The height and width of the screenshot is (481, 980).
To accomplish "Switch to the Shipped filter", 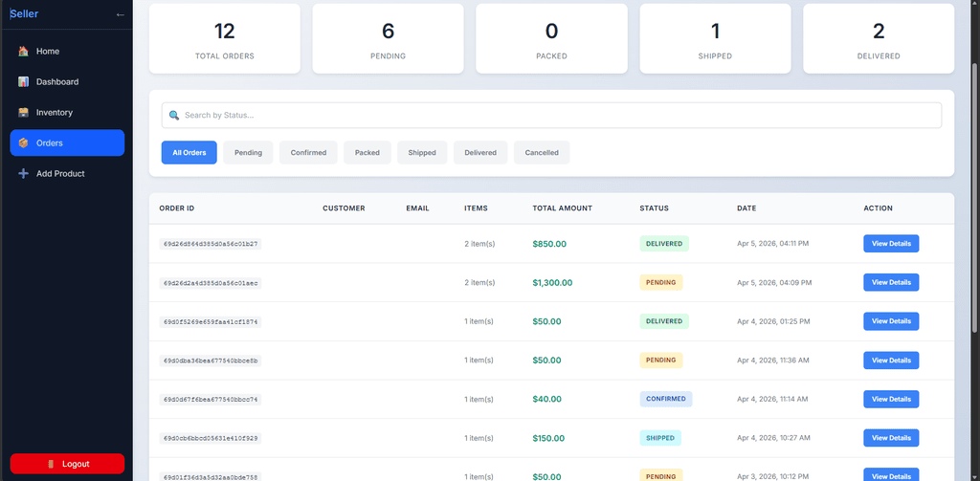I will tap(422, 153).
